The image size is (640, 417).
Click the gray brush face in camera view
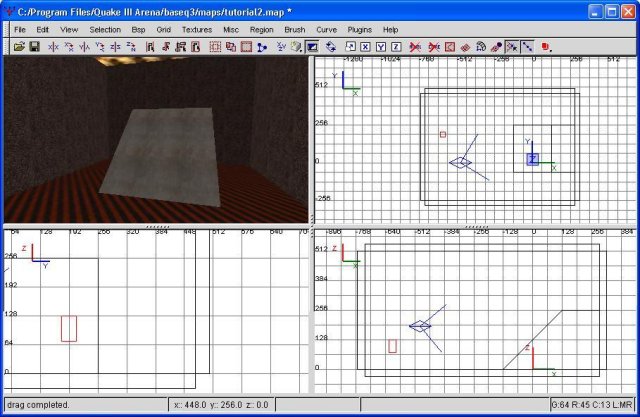pyautogui.click(x=163, y=157)
